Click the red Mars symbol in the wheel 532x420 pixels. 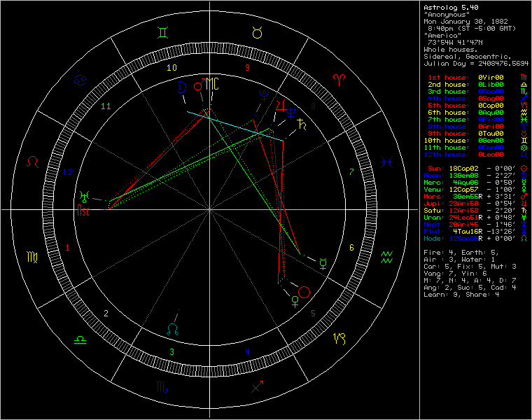(199, 85)
